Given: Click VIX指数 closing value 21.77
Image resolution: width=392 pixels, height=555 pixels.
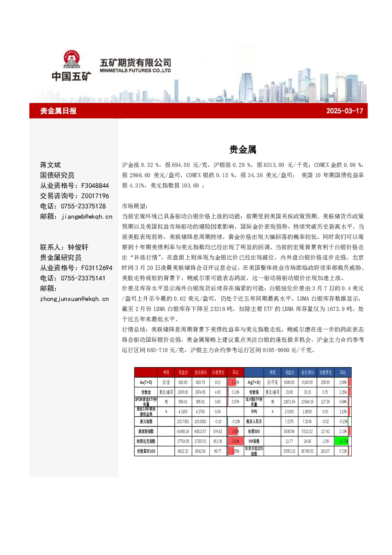Looking at the screenshot, I should 289,441.
